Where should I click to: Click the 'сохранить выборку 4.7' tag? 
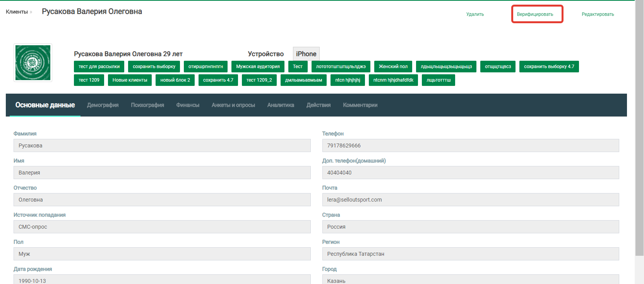(x=549, y=67)
